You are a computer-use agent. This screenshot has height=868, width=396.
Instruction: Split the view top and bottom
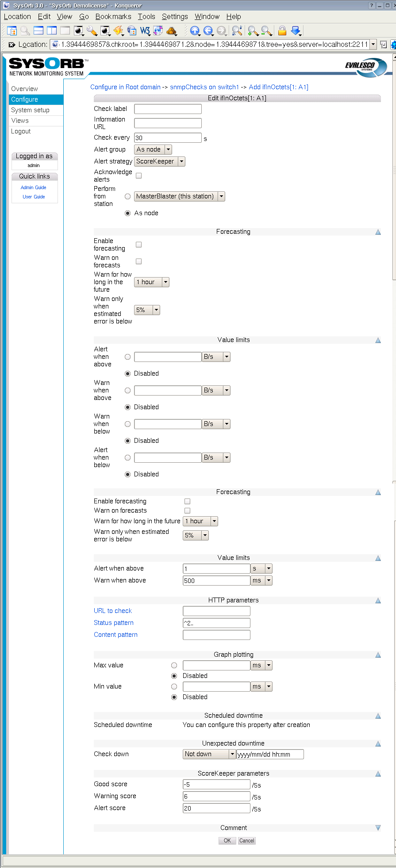(x=38, y=30)
